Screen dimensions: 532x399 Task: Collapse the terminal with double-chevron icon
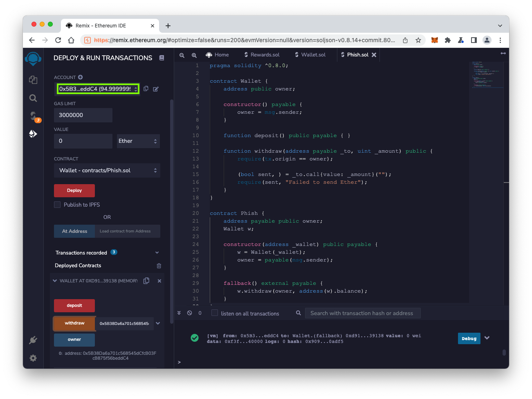click(179, 313)
